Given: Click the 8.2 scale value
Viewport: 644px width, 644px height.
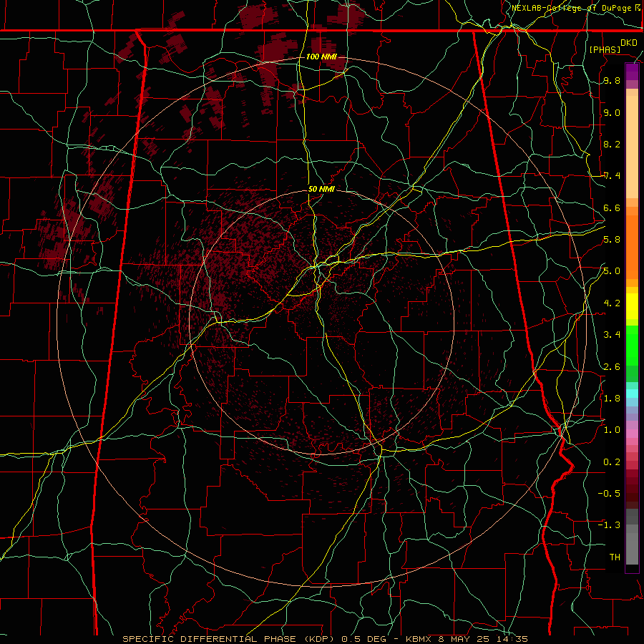Looking at the screenshot, I should pos(612,144).
